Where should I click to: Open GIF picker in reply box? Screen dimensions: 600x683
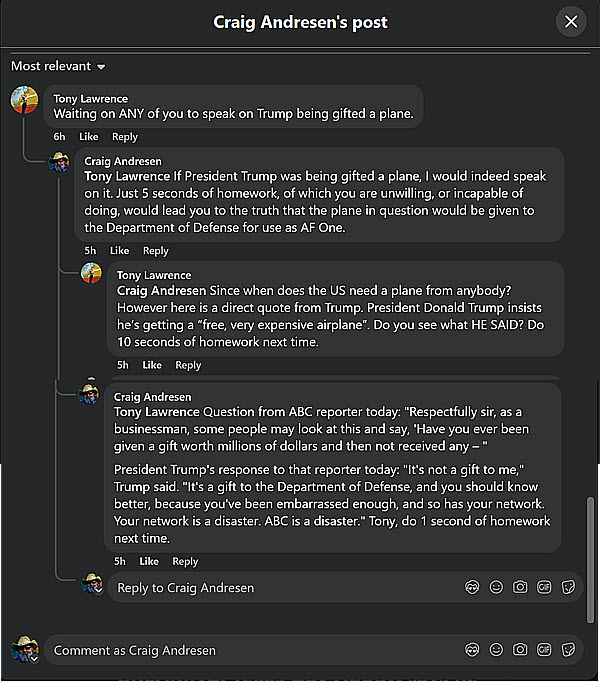pos(544,587)
